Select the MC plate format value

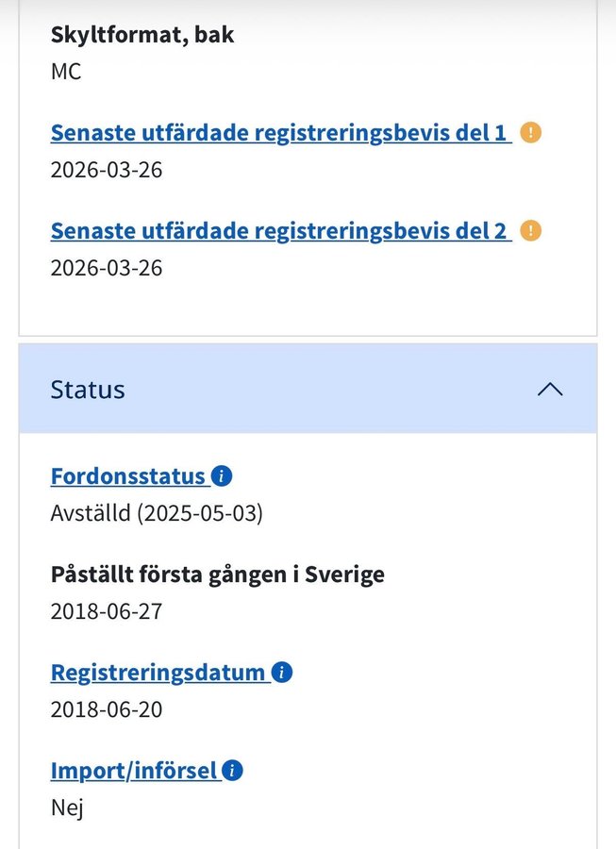coord(66,72)
